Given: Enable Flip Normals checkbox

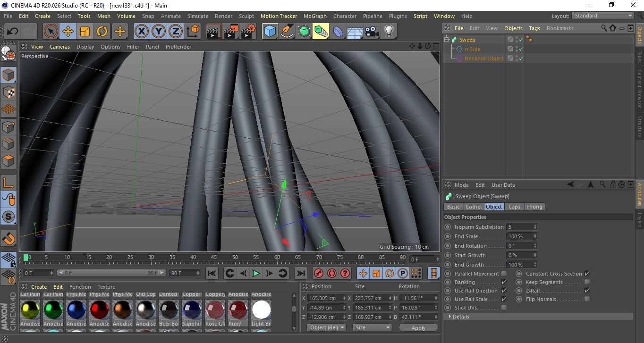Looking at the screenshot, I should click(x=587, y=299).
